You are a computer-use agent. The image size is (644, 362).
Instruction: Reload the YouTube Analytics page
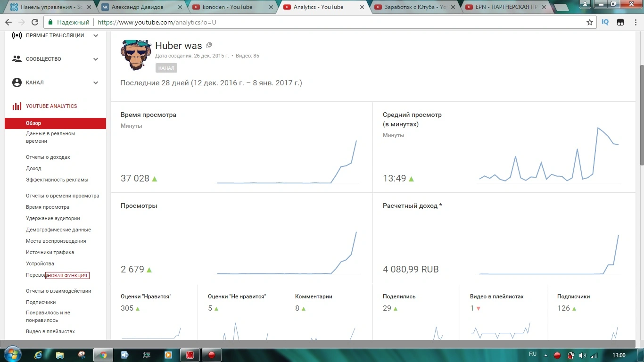pos(35,22)
